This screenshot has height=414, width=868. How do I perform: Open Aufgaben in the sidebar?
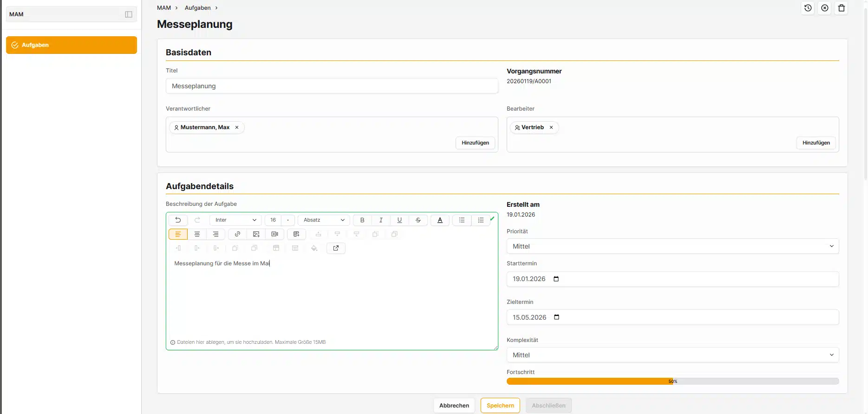pos(72,45)
